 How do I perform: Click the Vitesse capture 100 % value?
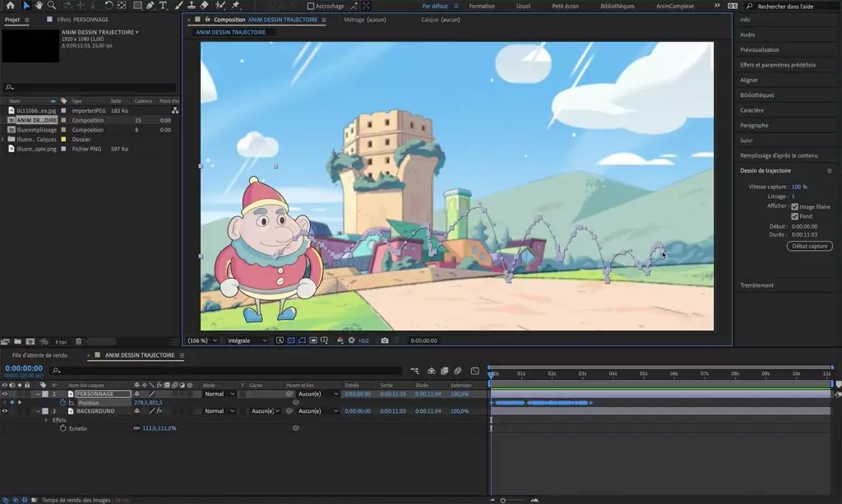tap(799, 187)
